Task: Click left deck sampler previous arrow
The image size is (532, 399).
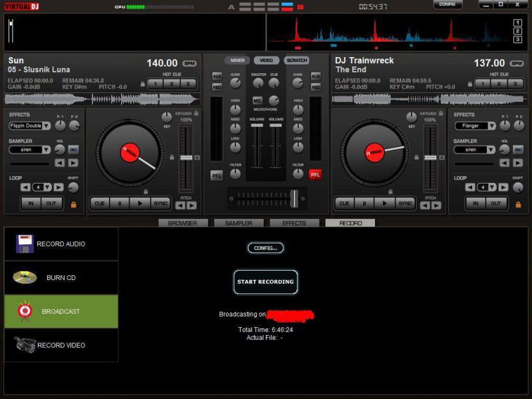Action: (60, 163)
